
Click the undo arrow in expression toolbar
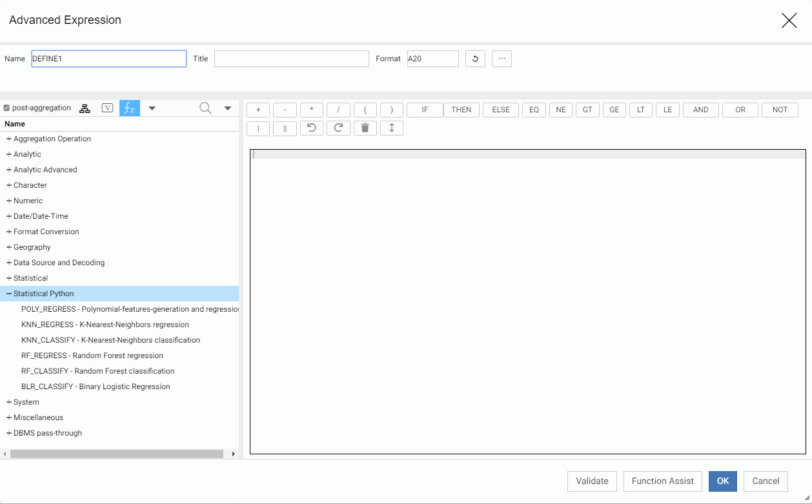(x=312, y=128)
